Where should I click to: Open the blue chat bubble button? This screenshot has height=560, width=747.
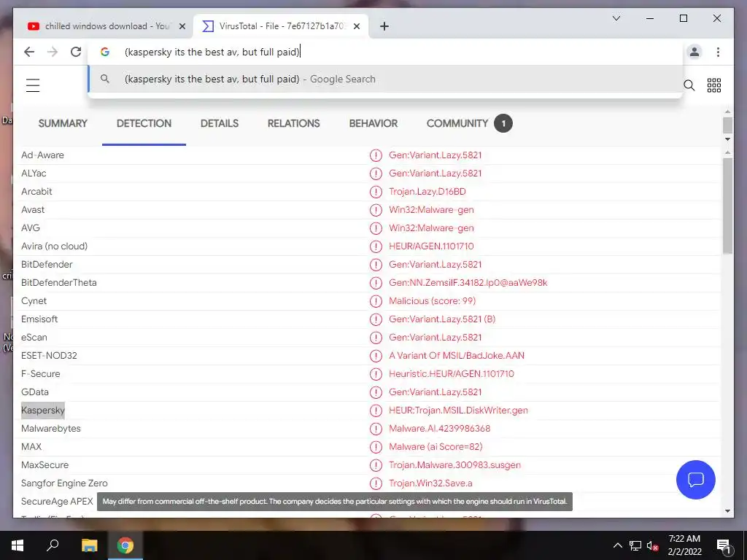click(x=695, y=480)
